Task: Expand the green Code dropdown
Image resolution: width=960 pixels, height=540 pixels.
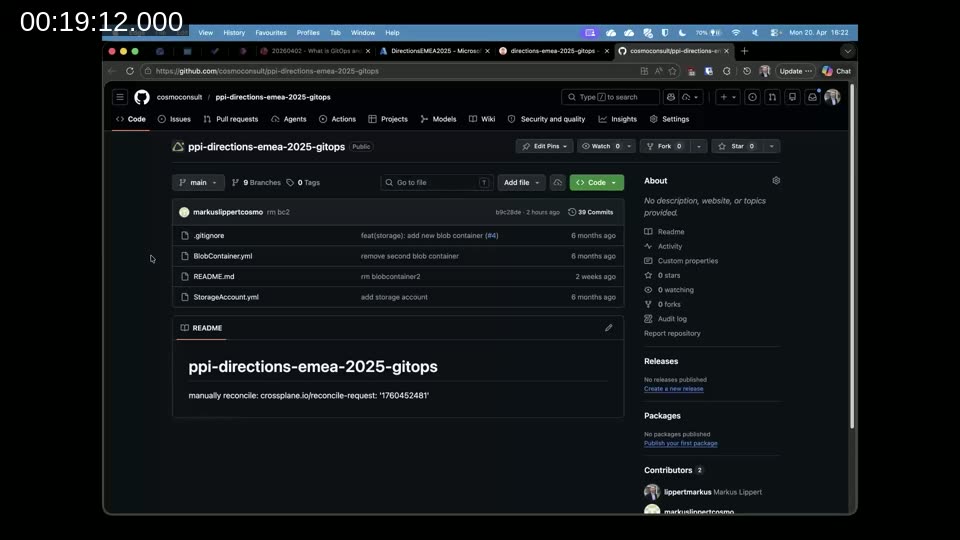Action: (x=596, y=182)
